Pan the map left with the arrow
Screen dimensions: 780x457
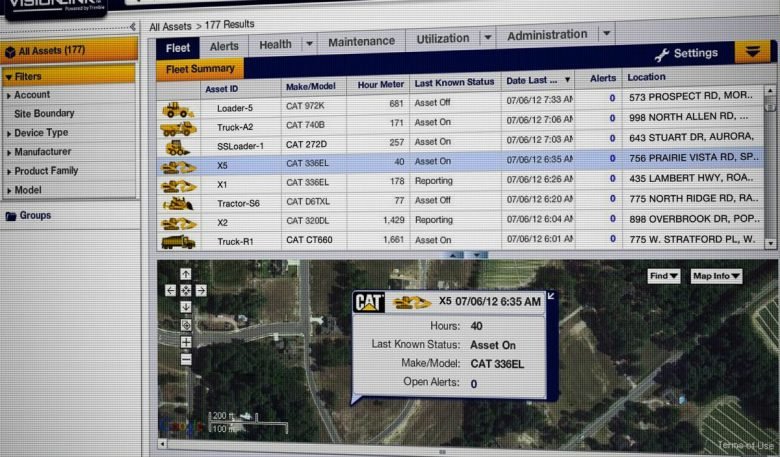pos(170,290)
